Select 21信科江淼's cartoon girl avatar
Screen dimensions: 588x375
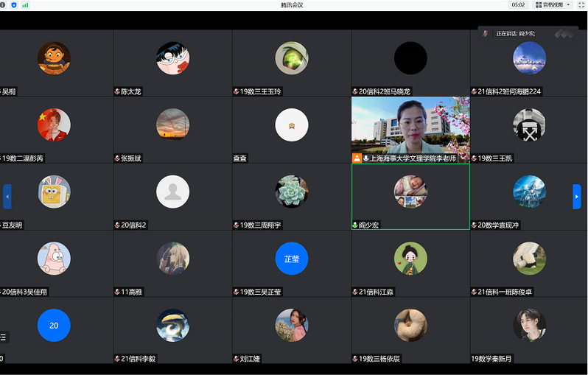pyautogui.click(x=410, y=259)
